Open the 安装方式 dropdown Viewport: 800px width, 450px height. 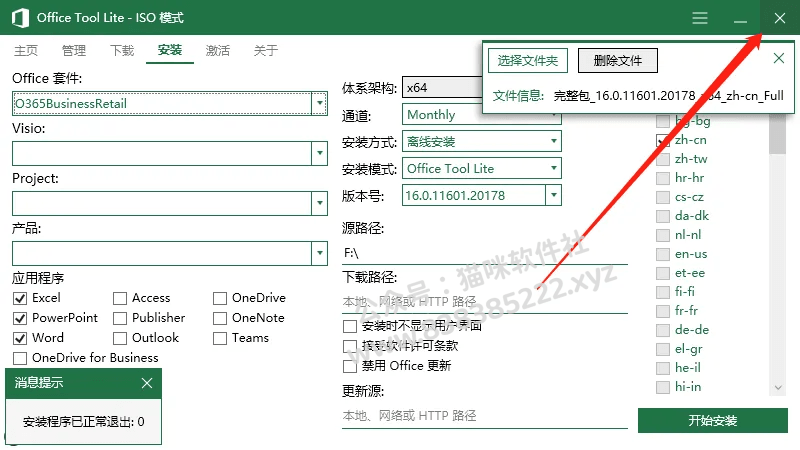[482, 141]
